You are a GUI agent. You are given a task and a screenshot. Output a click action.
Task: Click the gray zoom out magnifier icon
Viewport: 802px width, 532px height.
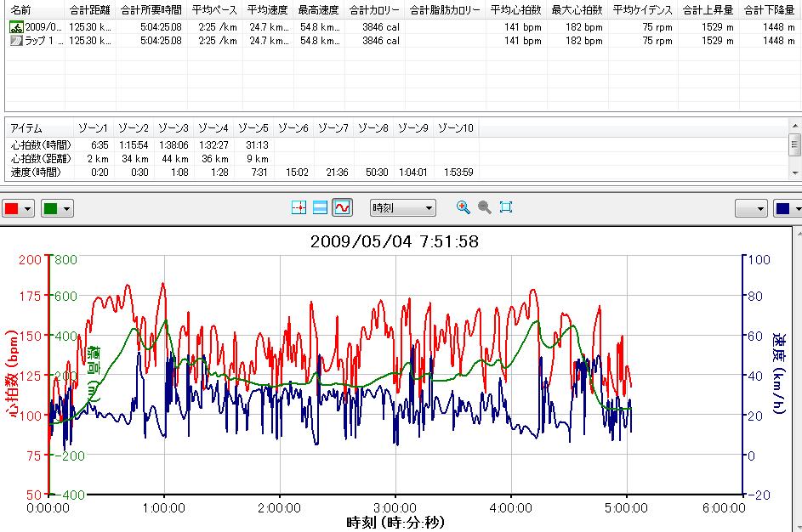pos(484,207)
